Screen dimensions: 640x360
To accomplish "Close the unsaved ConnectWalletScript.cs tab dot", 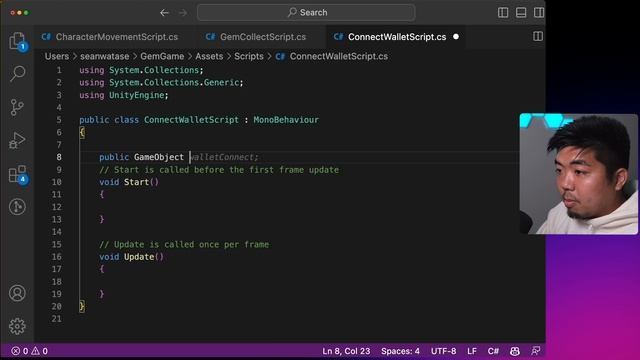I will [456, 37].
